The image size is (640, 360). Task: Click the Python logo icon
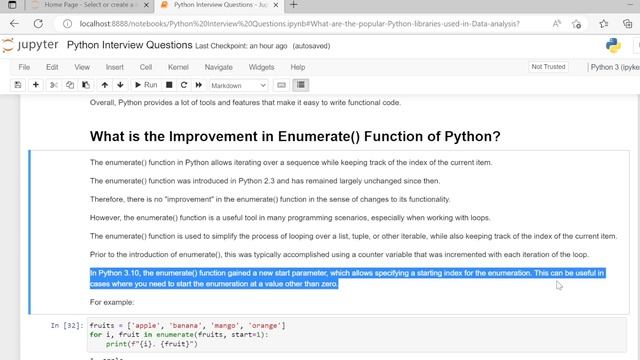tap(613, 45)
